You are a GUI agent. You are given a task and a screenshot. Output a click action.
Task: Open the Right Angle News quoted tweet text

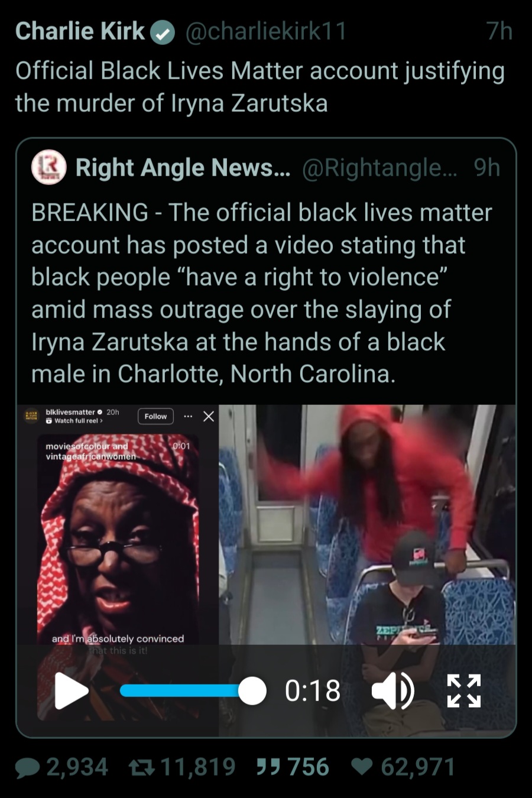[x=262, y=293]
